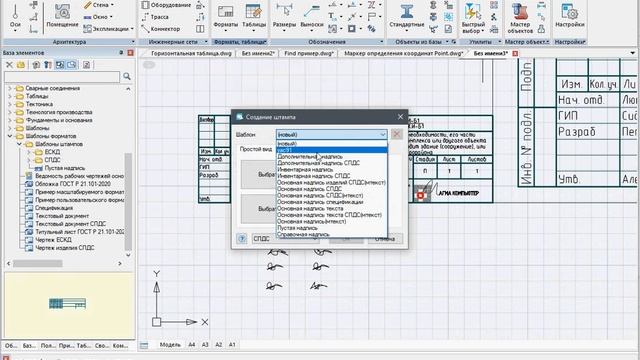Select the Помещение room tool
This screenshot has height=360, width=640.
click(x=62, y=16)
